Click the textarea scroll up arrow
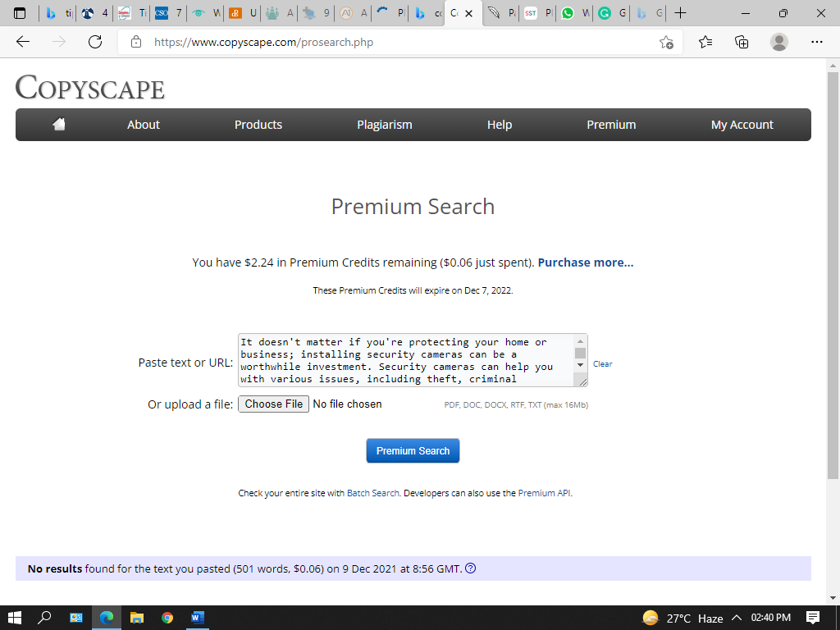This screenshot has width=840, height=630. pos(580,340)
